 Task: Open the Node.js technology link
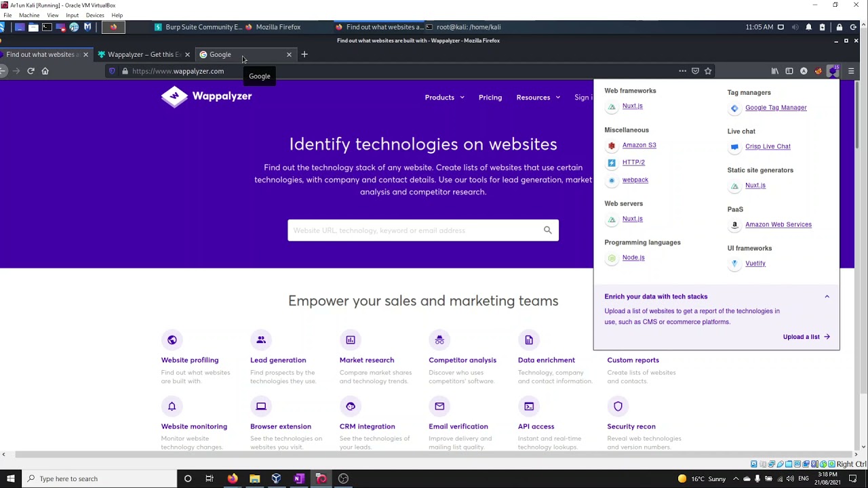(x=633, y=258)
